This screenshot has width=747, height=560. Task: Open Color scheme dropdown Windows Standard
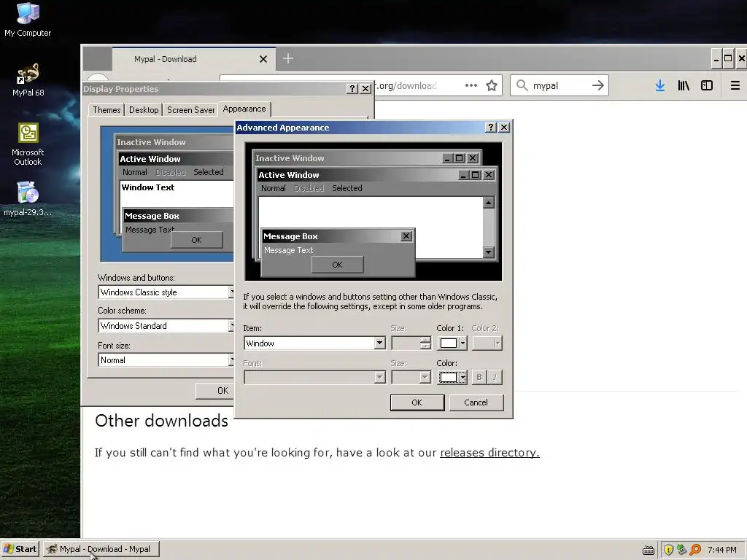click(x=166, y=326)
